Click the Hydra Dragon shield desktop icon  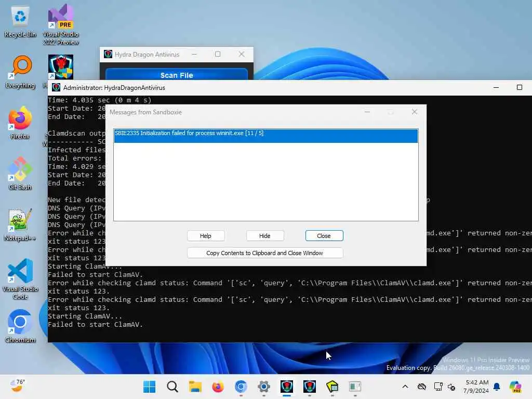60,67
